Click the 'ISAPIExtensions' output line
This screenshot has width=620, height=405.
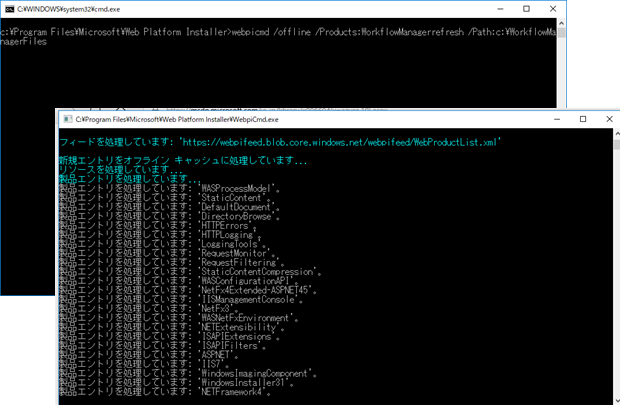pos(169,336)
